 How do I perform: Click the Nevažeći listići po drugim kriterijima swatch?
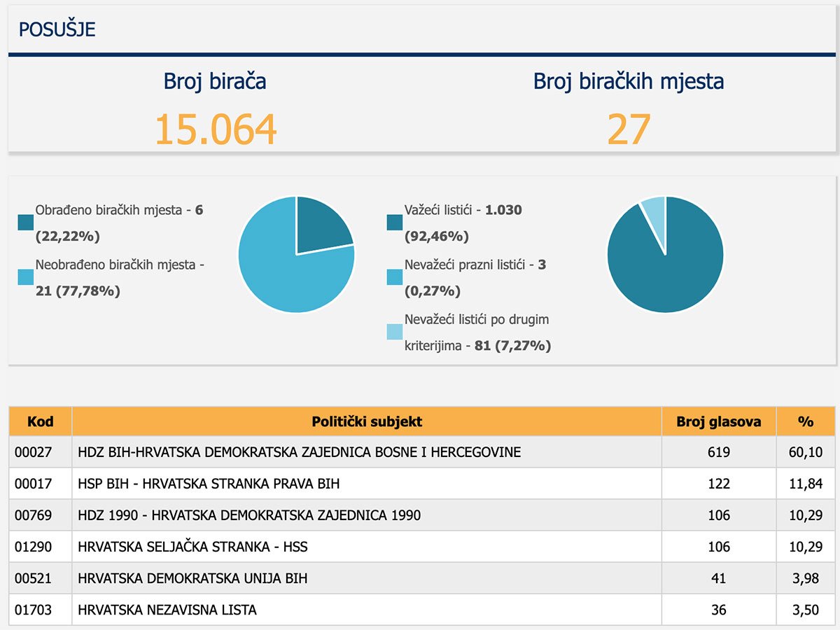[x=395, y=332]
